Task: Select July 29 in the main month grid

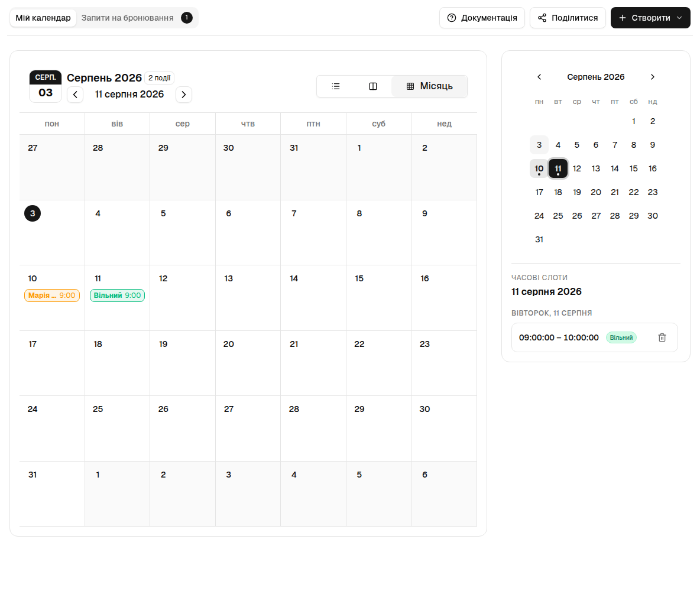Action: [163, 148]
